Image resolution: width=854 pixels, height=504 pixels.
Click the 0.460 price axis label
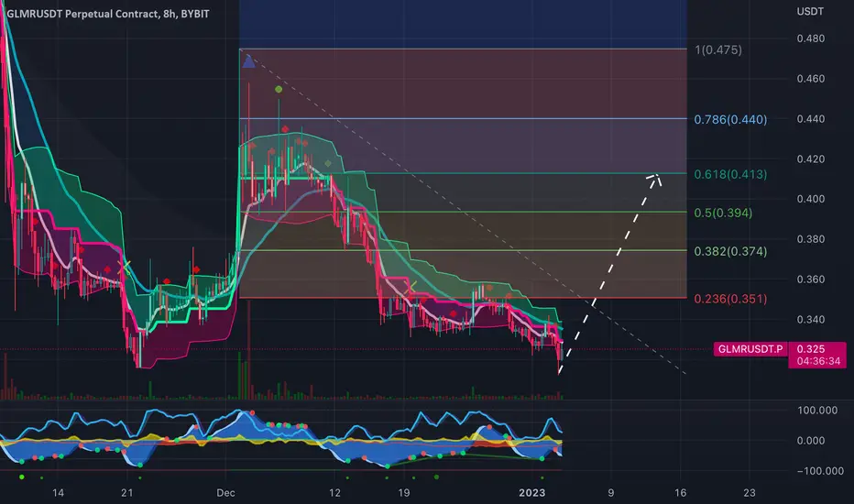point(810,79)
